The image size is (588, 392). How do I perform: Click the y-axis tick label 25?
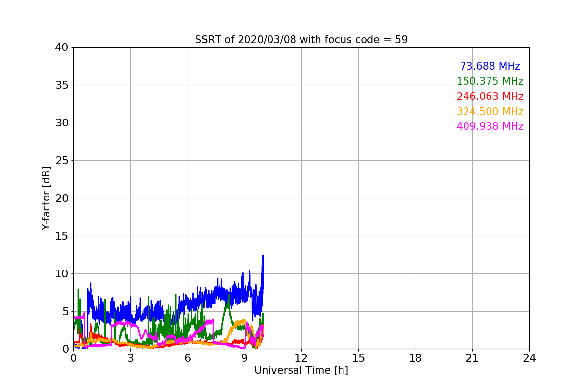pos(61,161)
